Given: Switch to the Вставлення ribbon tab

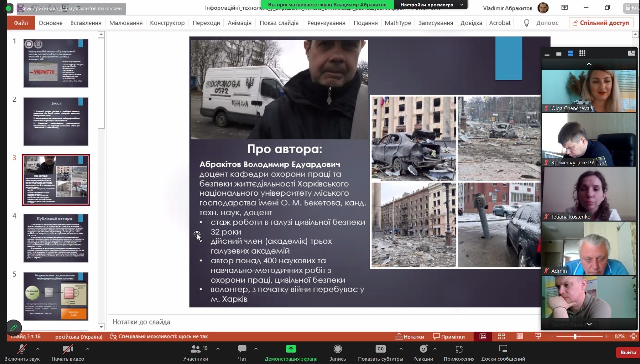Looking at the screenshot, I should tap(86, 23).
